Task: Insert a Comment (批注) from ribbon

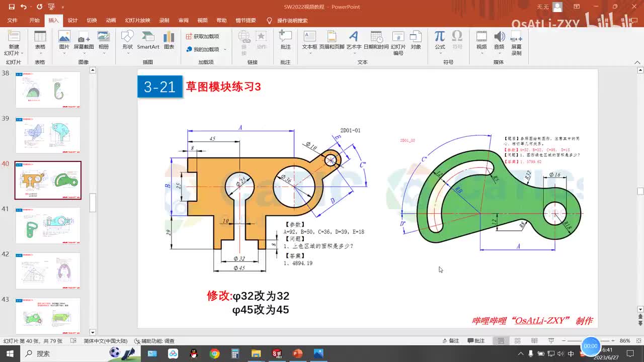Action: (x=286, y=40)
